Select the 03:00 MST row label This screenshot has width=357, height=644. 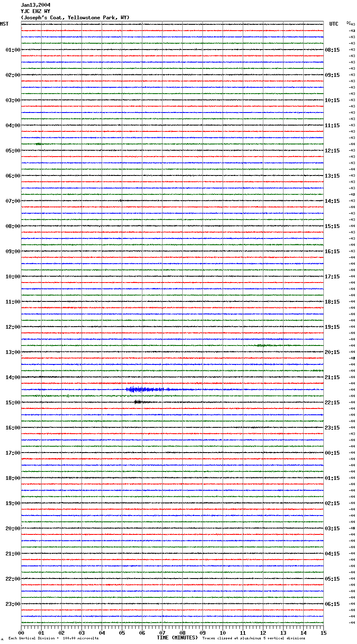[x=13, y=100]
